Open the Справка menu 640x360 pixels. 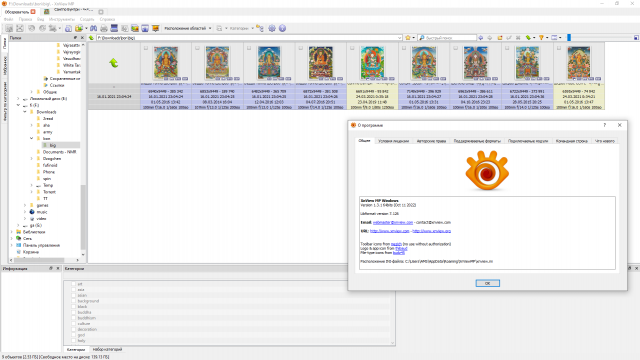tap(107, 19)
